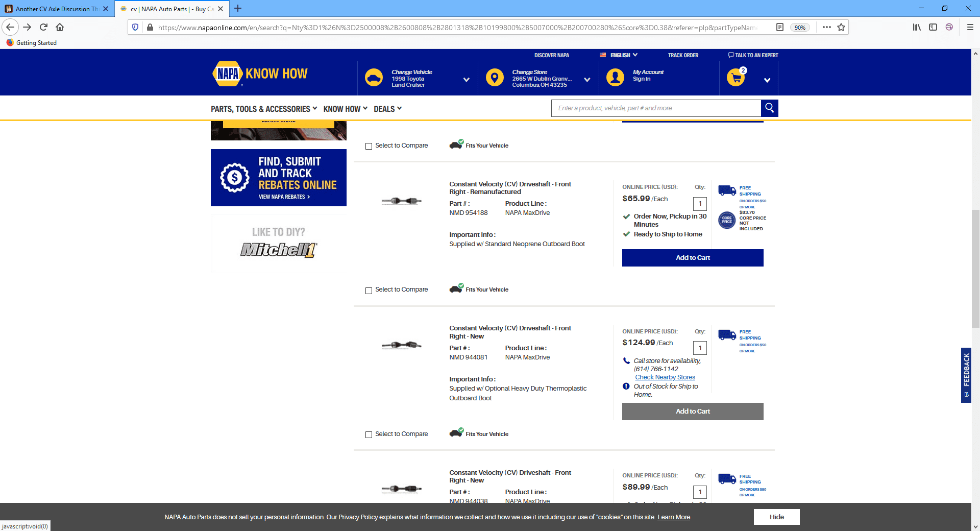
Task: Open the Feedback side tab
Action: 966,375
